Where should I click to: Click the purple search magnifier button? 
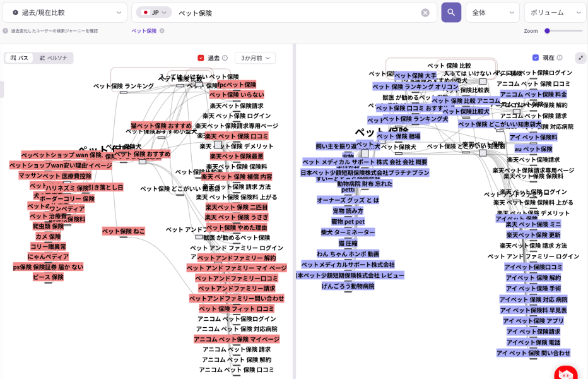pyautogui.click(x=451, y=13)
